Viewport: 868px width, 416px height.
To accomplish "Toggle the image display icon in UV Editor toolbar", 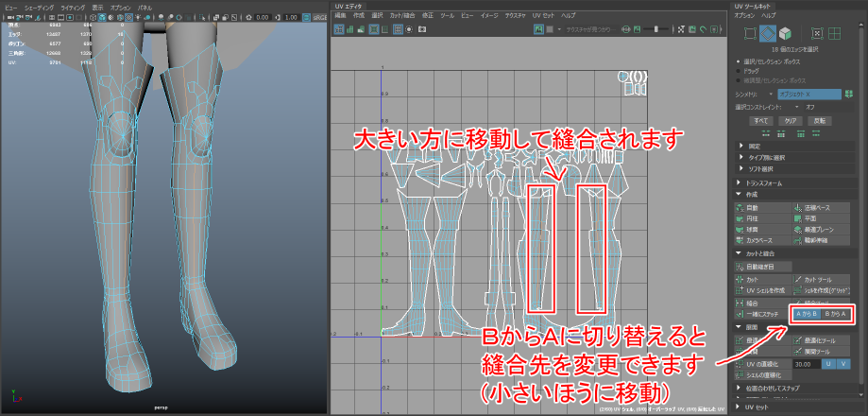I will 537,28.
